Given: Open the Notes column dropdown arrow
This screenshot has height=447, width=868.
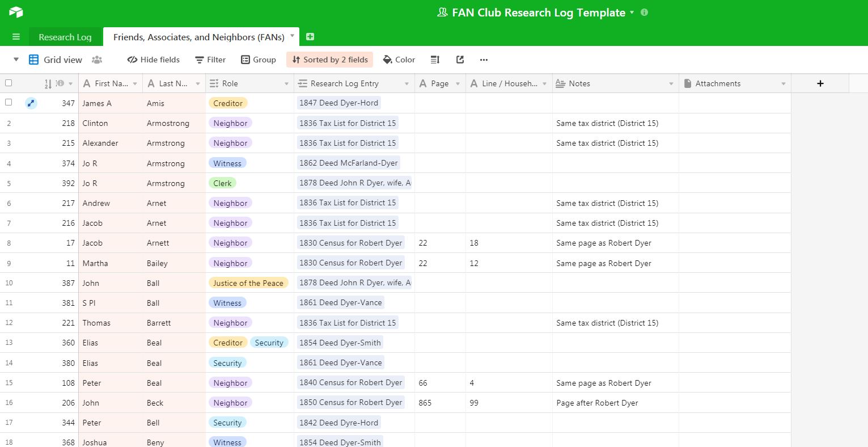Looking at the screenshot, I should tap(671, 83).
